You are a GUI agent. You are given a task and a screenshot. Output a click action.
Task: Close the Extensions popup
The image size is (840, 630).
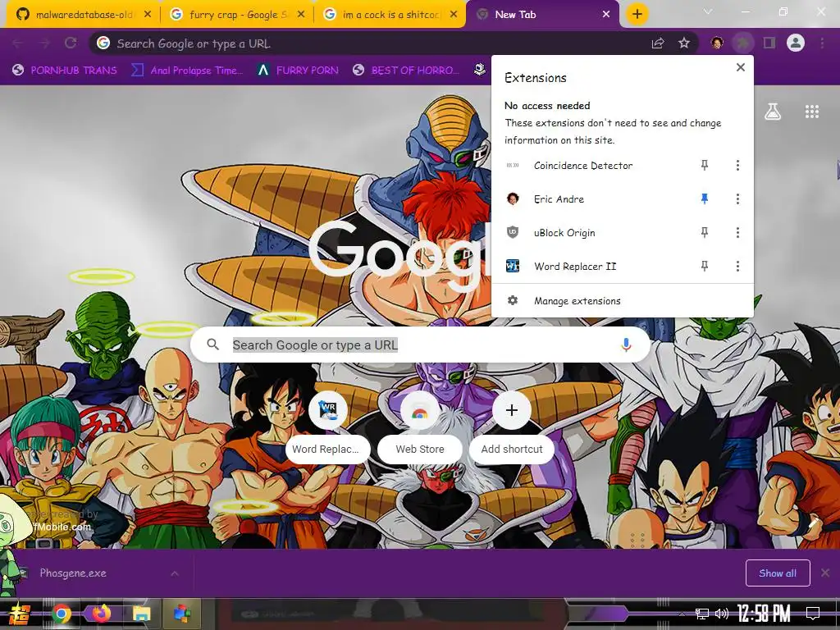[x=741, y=67]
